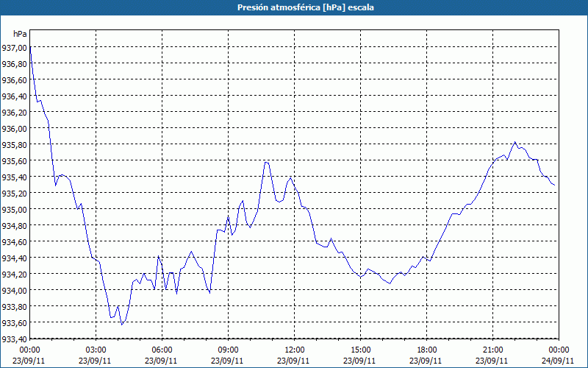The height and width of the screenshot is (368, 588).
Task: Select the 934,60 axis value
Action: point(15,241)
